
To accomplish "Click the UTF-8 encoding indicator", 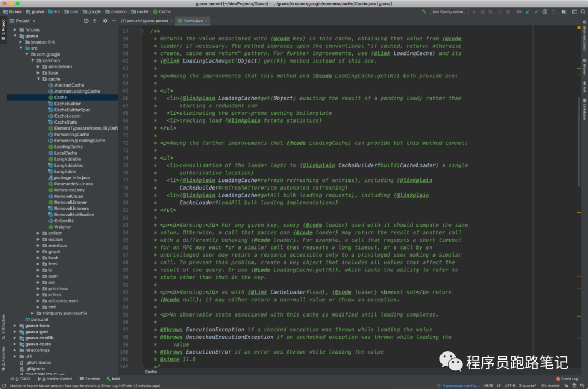I will [x=510, y=386].
